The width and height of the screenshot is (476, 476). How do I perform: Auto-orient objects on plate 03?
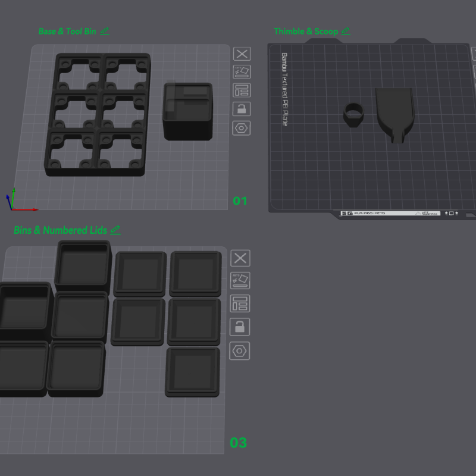[240, 280]
